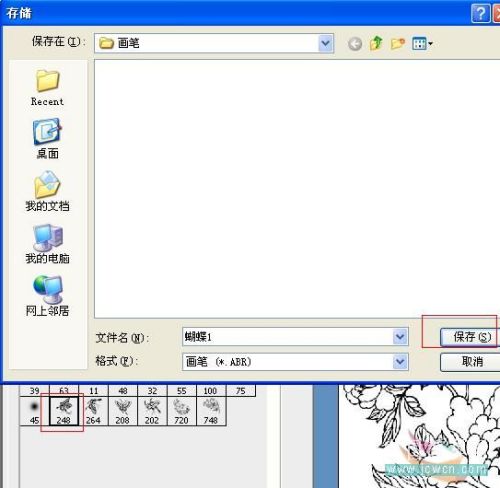Open the view menu button

422,43
